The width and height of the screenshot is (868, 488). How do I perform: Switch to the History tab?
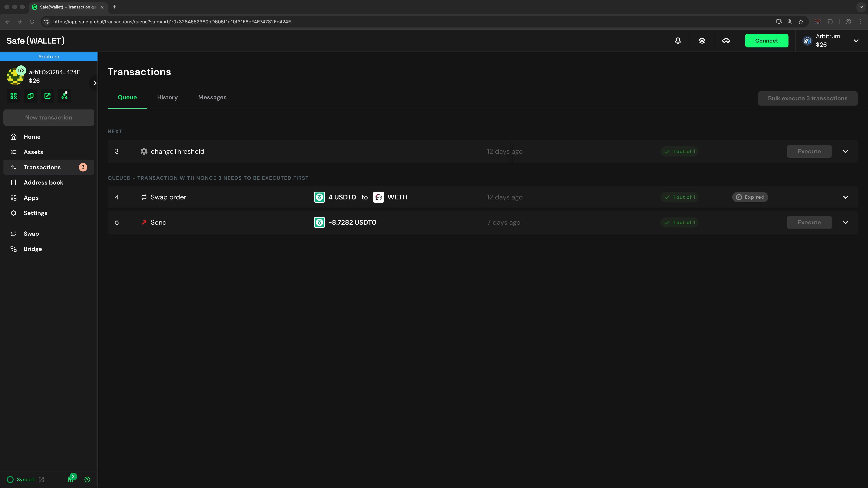coord(167,97)
